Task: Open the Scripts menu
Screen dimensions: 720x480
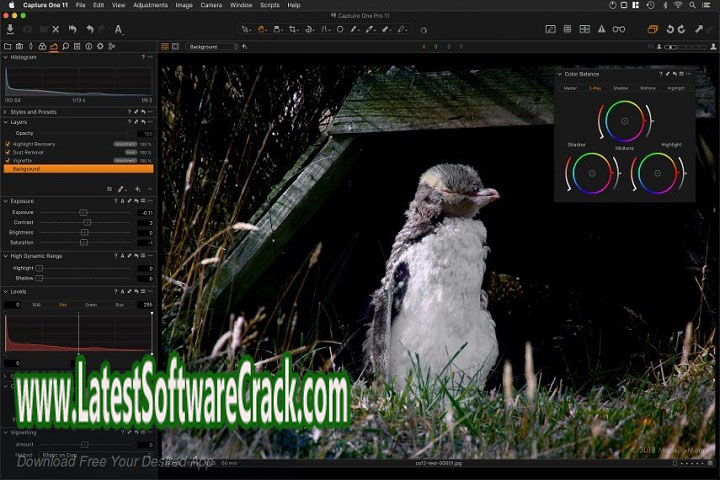Action: (x=270, y=5)
